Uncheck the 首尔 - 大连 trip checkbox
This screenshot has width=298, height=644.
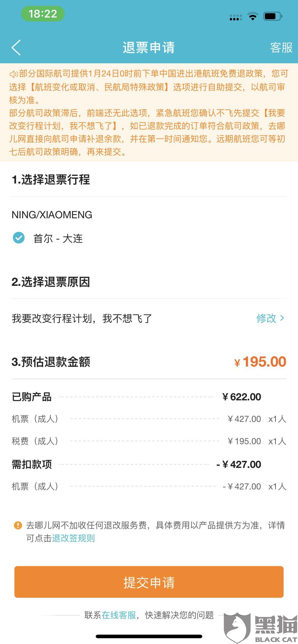pyautogui.click(x=19, y=238)
